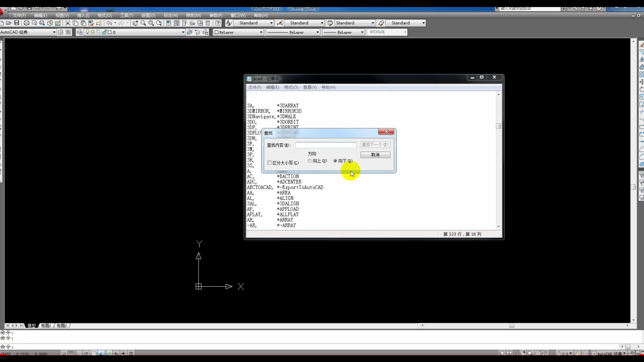Open the layer list dropdown
Viewport: 644px width, 362px height.
click(x=183, y=32)
